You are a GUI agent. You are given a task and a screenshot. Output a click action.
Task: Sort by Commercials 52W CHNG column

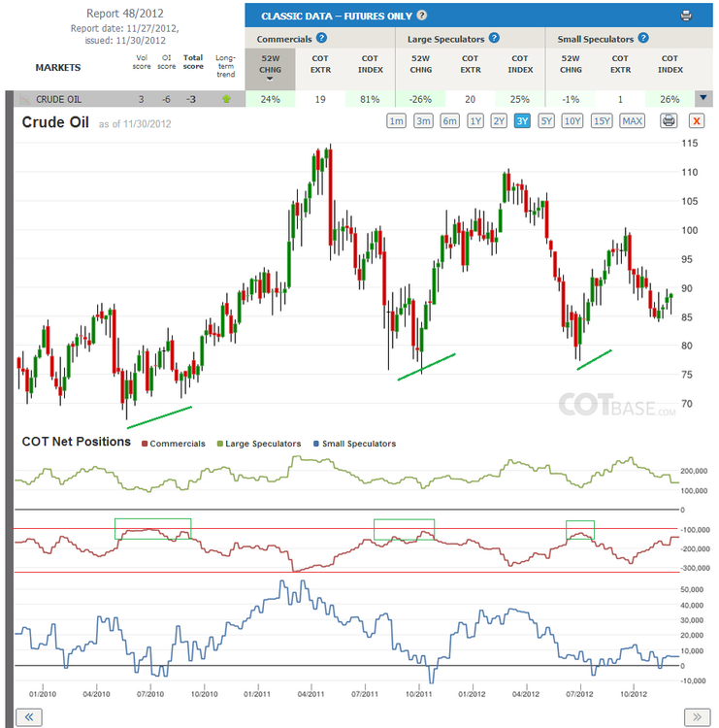click(270, 69)
